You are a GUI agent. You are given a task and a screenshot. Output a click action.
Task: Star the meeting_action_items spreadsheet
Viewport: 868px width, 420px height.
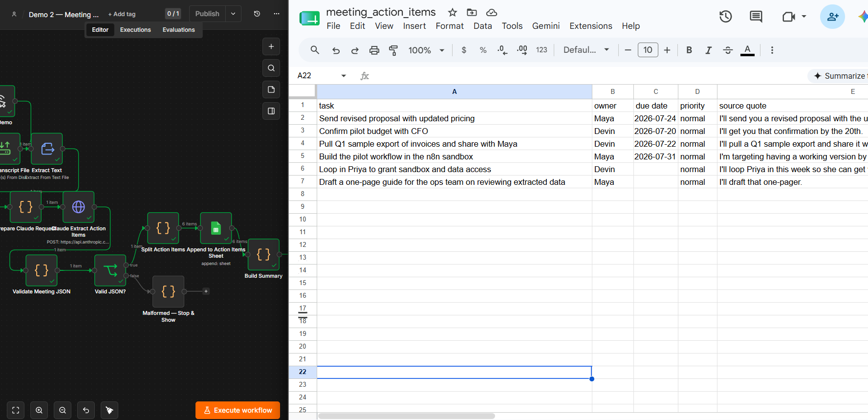(x=453, y=12)
